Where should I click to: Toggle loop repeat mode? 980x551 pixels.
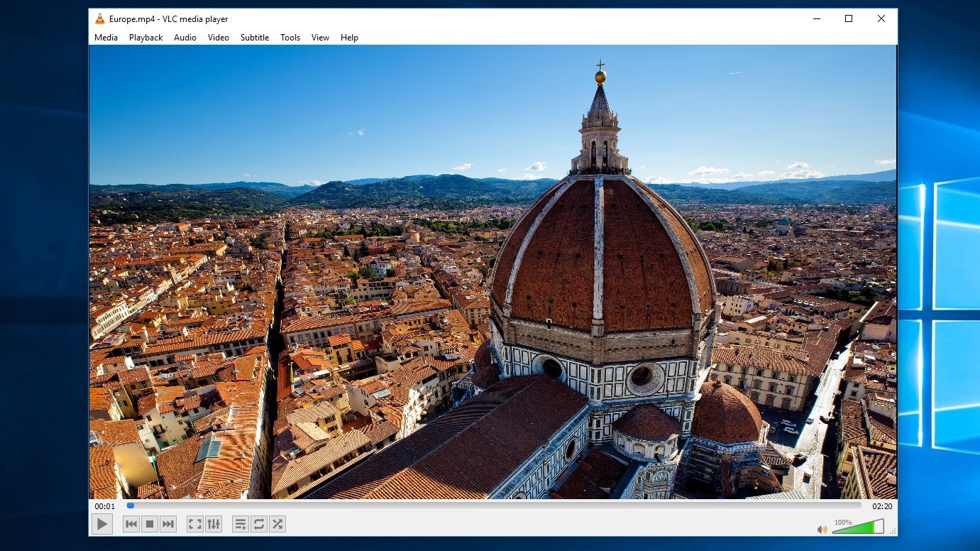point(259,525)
